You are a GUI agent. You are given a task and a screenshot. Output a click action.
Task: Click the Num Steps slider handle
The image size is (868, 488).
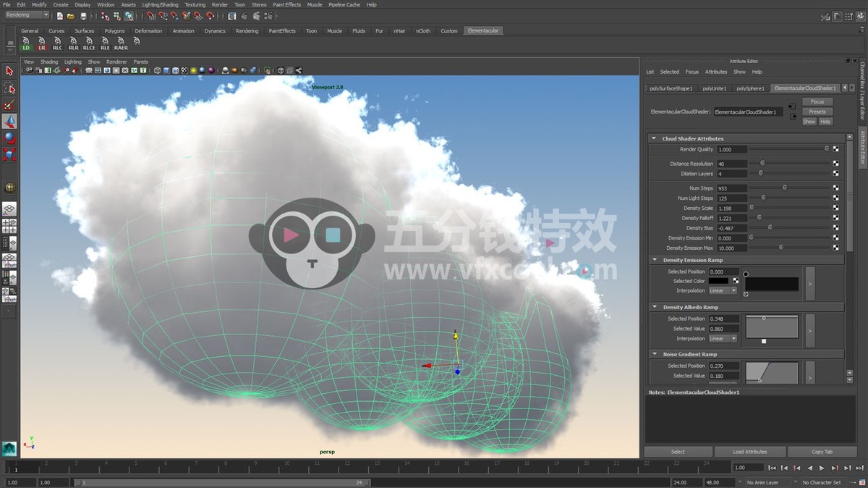tap(784, 188)
